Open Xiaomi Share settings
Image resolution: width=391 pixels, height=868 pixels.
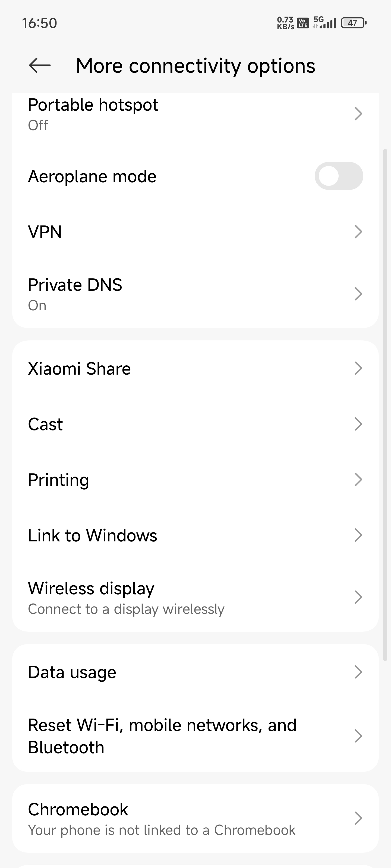pyautogui.click(x=195, y=368)
